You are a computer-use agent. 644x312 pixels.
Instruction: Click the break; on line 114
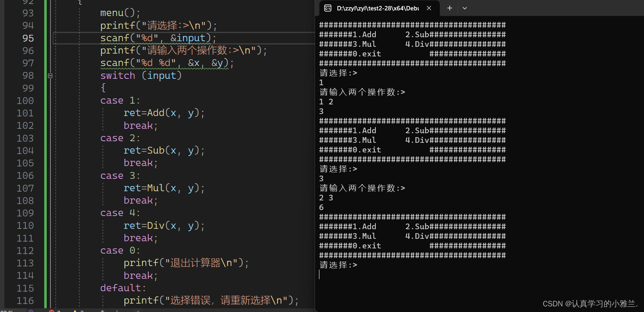pyautogui.click(x=141, y=276)
